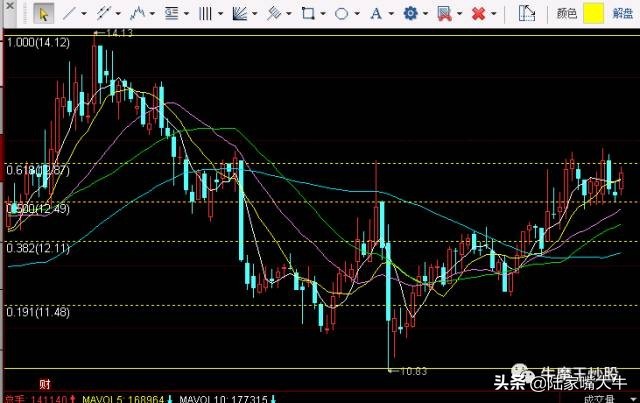Click the 颜色 color label
640x403 pixels.
pos(566,13)
